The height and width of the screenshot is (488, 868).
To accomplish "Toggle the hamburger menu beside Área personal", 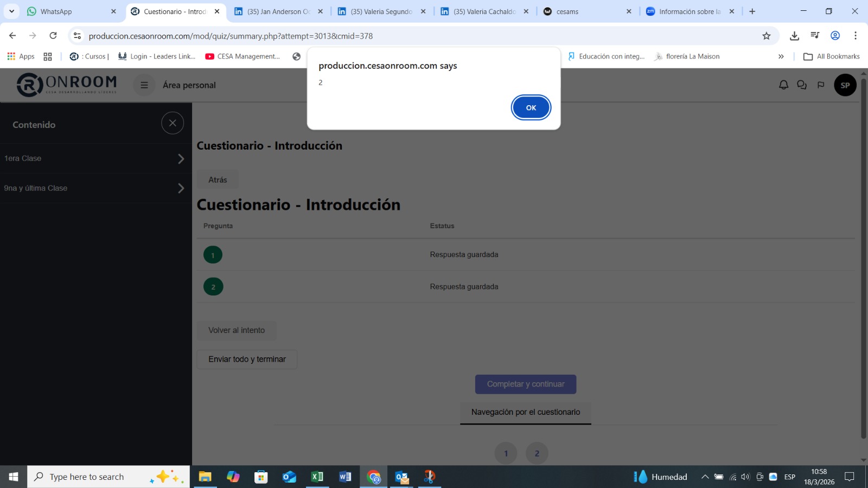I will (x=144, y=85).
